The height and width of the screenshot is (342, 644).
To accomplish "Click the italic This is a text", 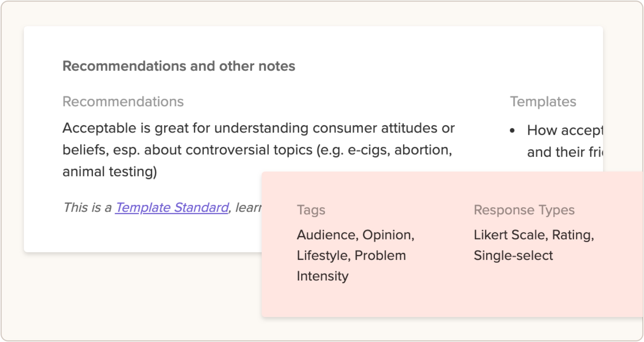I will 87,207.
